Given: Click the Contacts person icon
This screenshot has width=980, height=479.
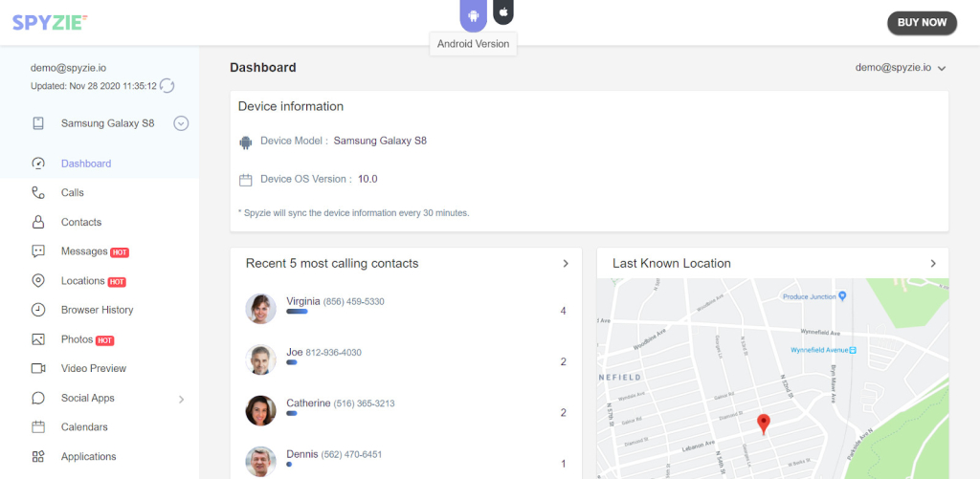Looking at the screenshot, I should pyautogui.click(x=38, y=223).
